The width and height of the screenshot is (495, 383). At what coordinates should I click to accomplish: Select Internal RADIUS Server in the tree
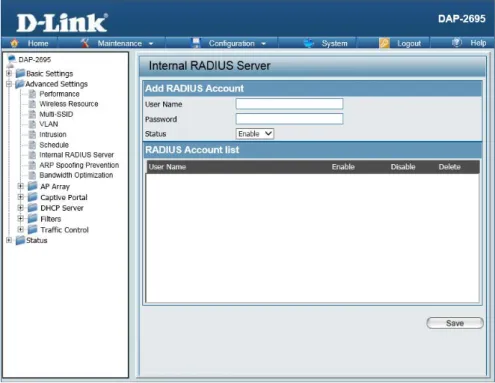pos(76,155)
